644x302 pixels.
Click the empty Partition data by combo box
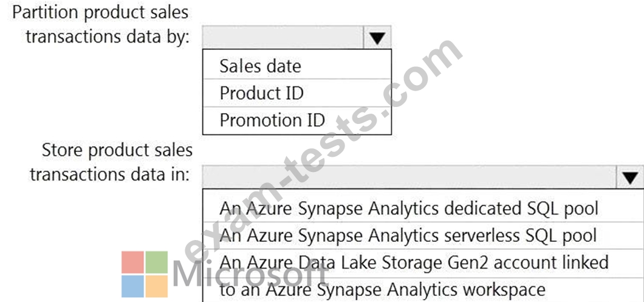point(283,38)
